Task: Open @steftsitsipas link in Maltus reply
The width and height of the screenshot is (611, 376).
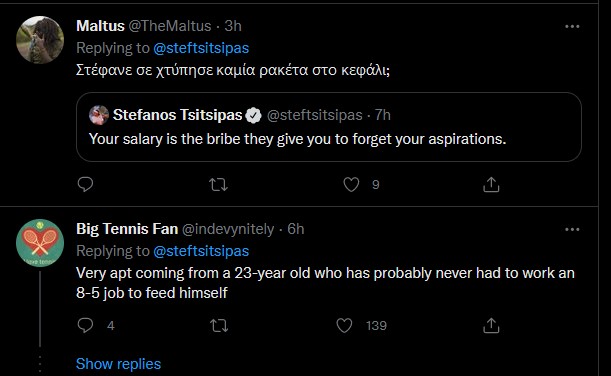Action: point(201,48)
